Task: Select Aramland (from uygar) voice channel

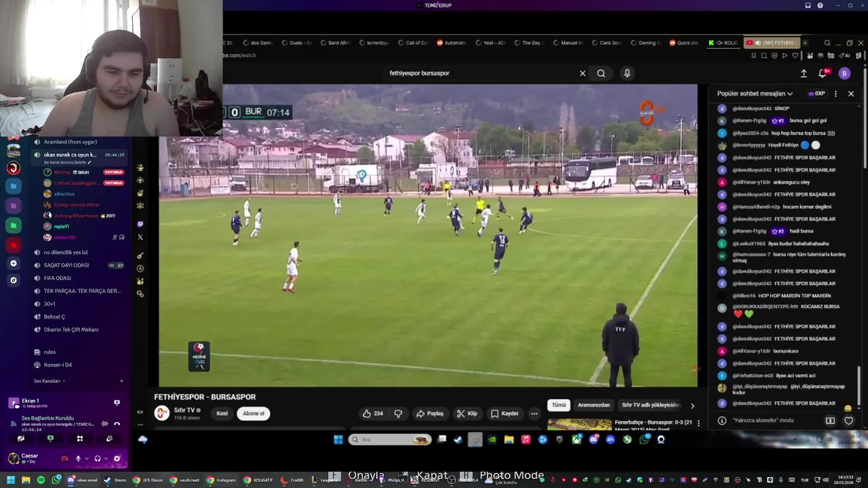Action: [78, 142]
